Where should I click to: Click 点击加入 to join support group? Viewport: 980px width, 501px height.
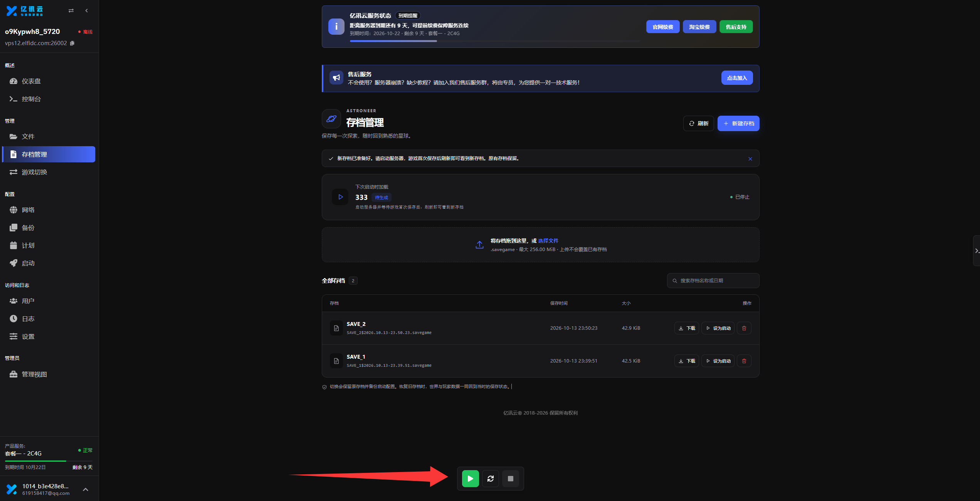pos(737,78)
